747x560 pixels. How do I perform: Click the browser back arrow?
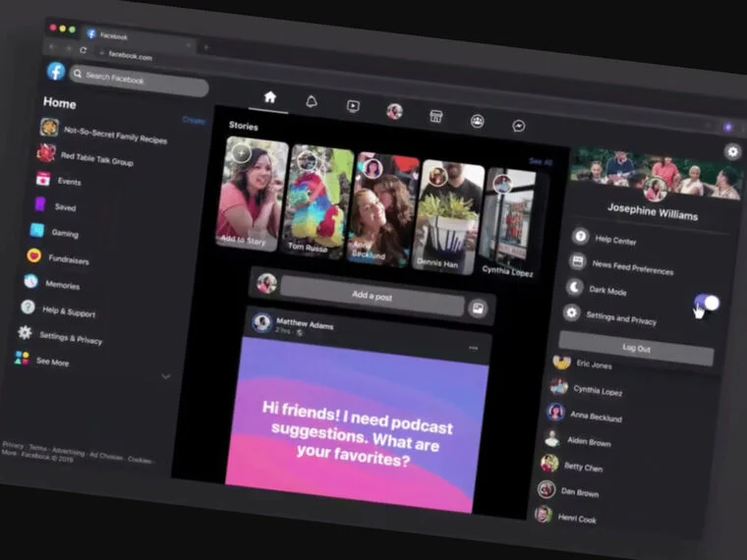(x=52, y=47)
